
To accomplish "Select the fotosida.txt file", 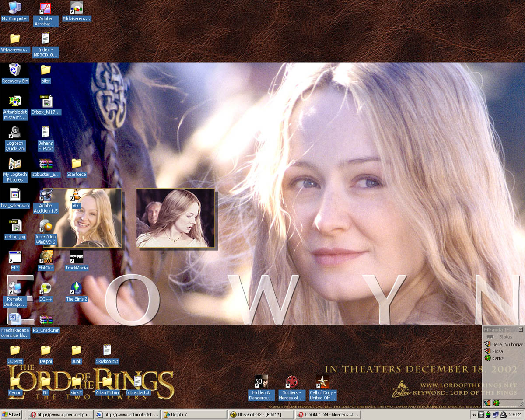I will point(138,385).
